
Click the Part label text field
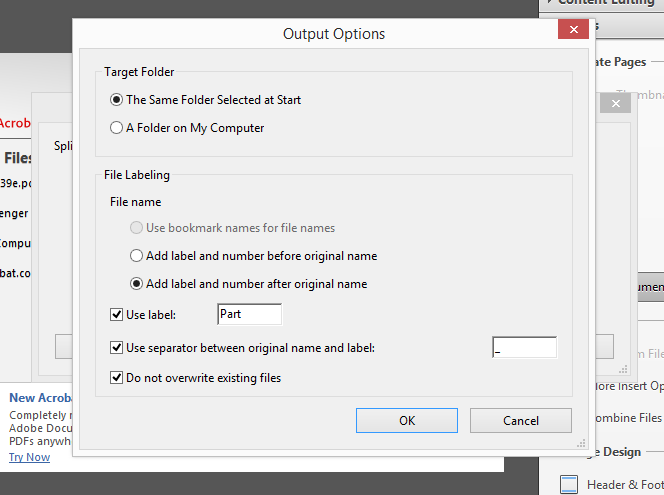pyautogui.click(x=249, y=314)
